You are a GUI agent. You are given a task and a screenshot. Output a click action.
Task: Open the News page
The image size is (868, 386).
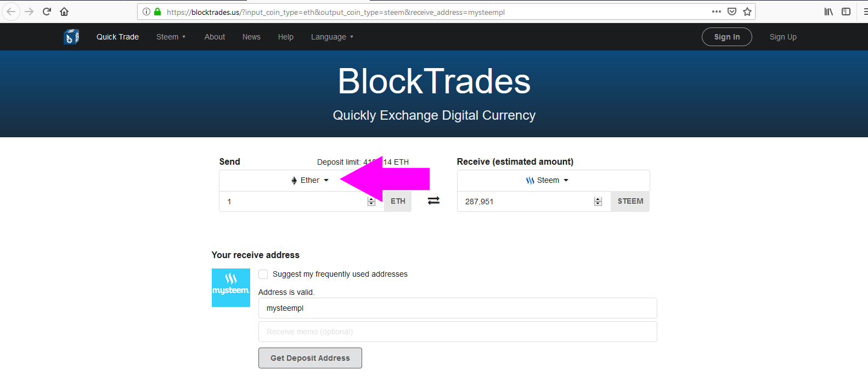click(251, 37)
